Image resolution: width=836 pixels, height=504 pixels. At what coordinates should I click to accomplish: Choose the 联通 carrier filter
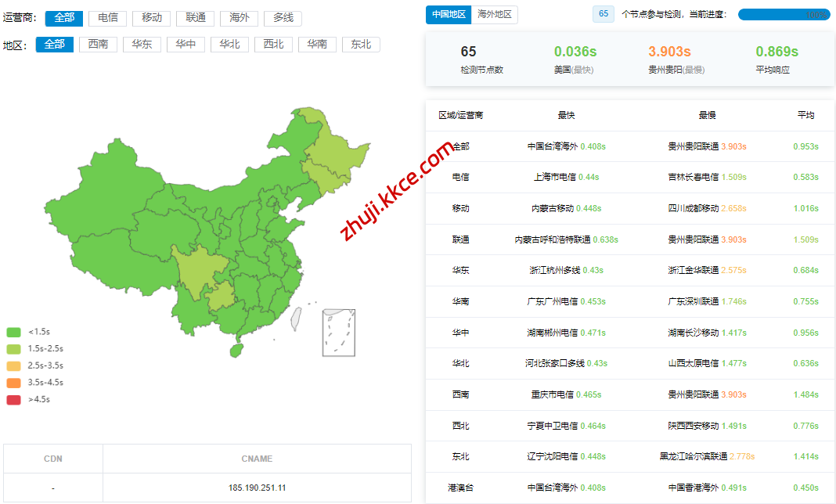(195, 17)
